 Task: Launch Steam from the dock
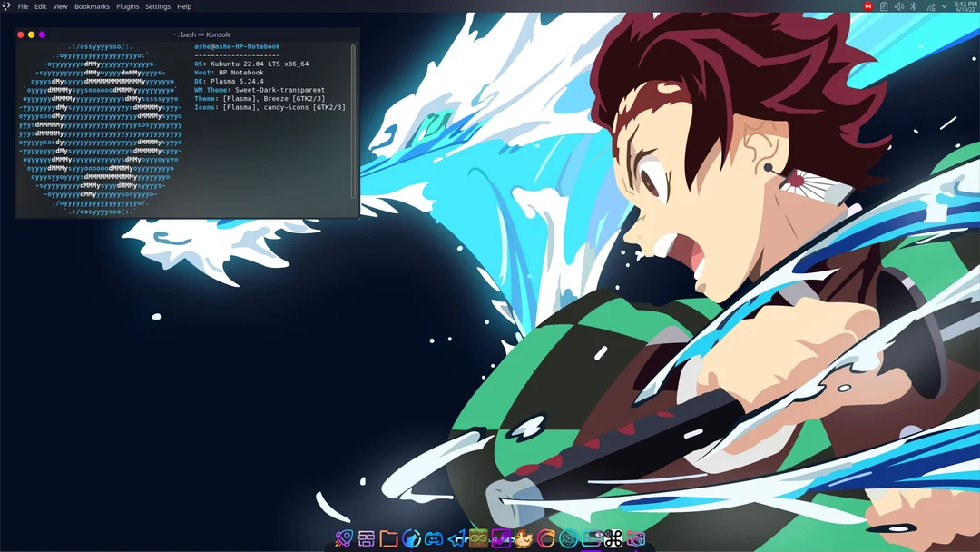(500, 538)
